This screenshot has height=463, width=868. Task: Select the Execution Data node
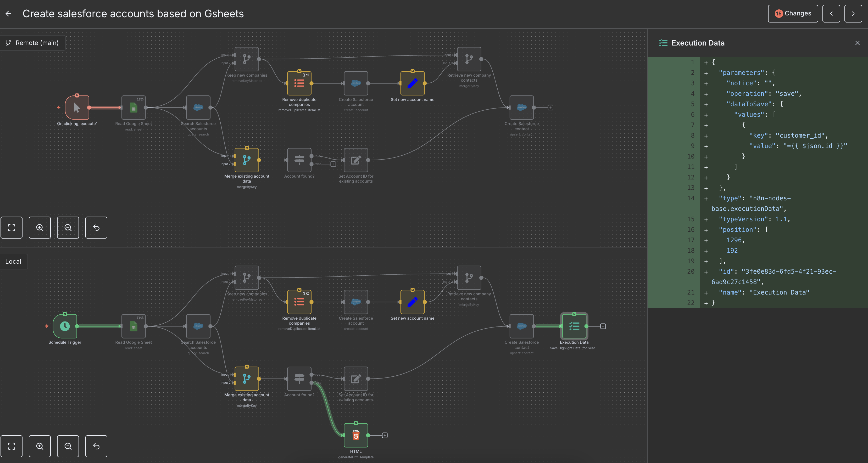[574, 326]
